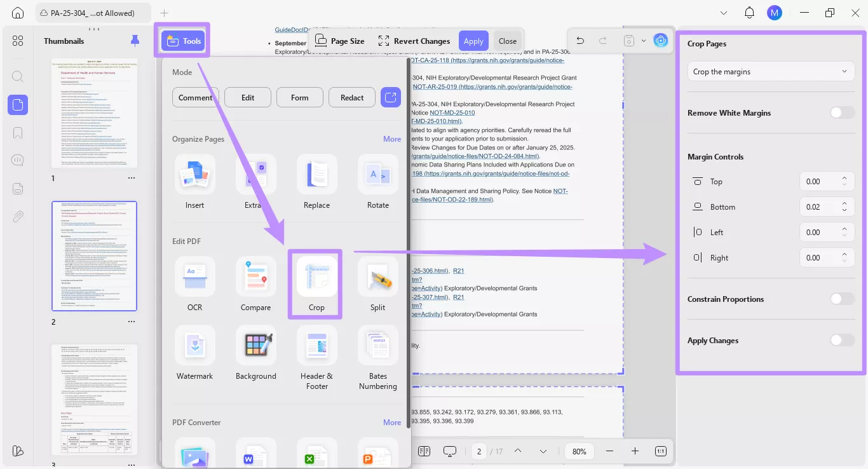This screenshot has height=469, width=868.
Task: Go to next page using down chevron
Action: pyautogui.click(x=543, y=451)
